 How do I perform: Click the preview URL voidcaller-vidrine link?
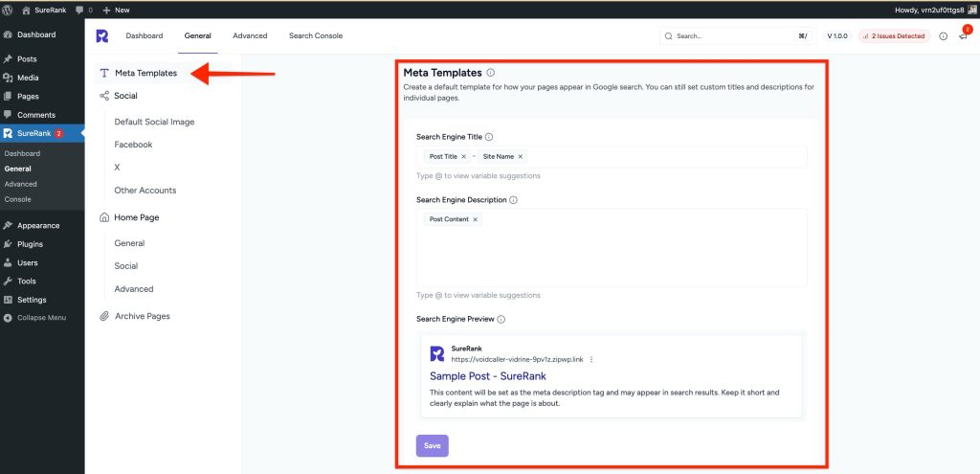(x=517, y=359)
